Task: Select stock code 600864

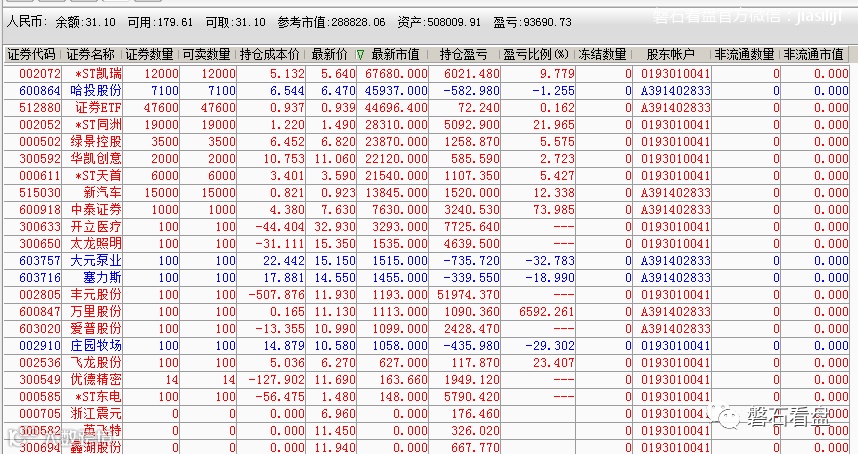Action: [x=40, y=90]
